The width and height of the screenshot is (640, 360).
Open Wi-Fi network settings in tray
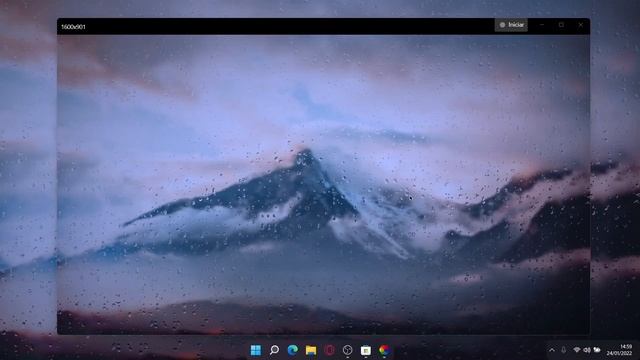577,350
